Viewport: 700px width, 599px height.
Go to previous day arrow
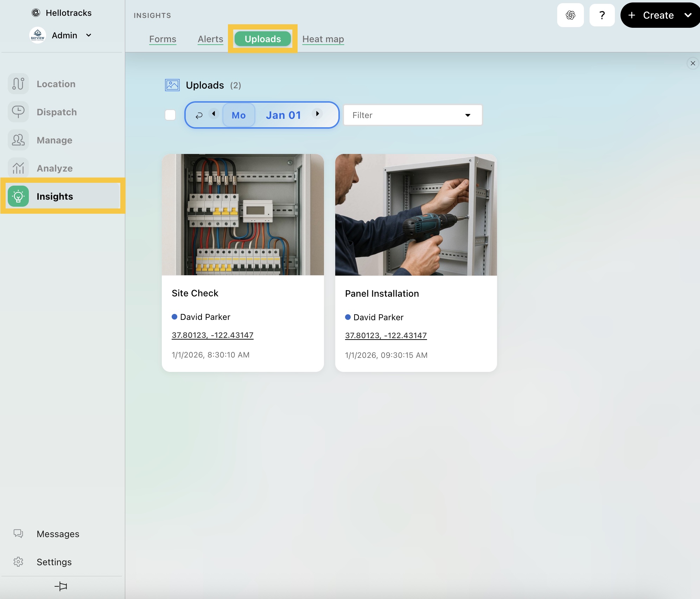(214, 114)
